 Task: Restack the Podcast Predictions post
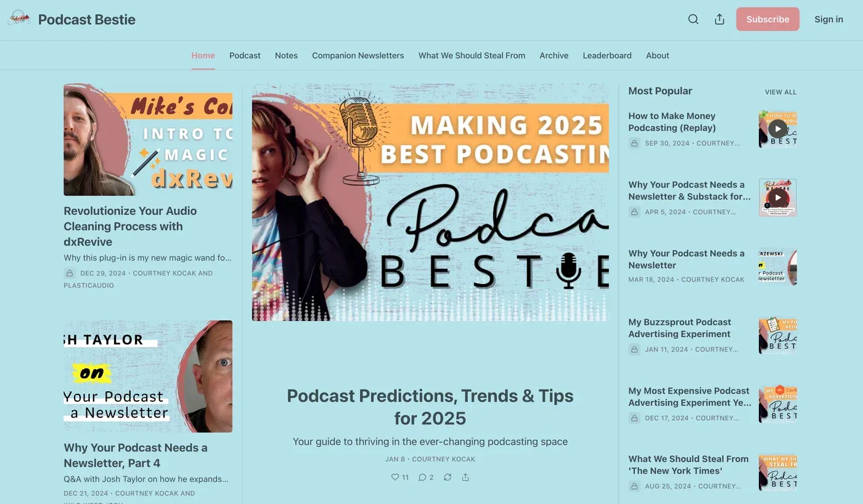(x=448, y=477)
